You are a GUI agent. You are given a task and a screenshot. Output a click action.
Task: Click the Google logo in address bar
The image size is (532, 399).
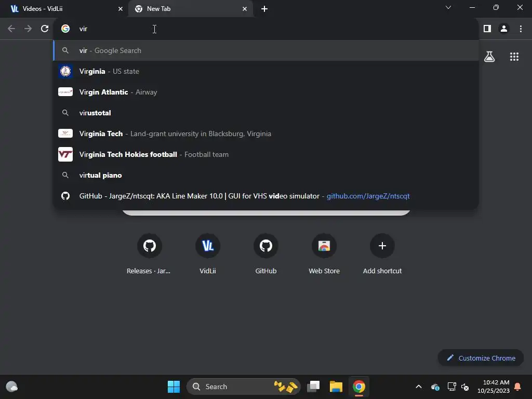point(65,29)
